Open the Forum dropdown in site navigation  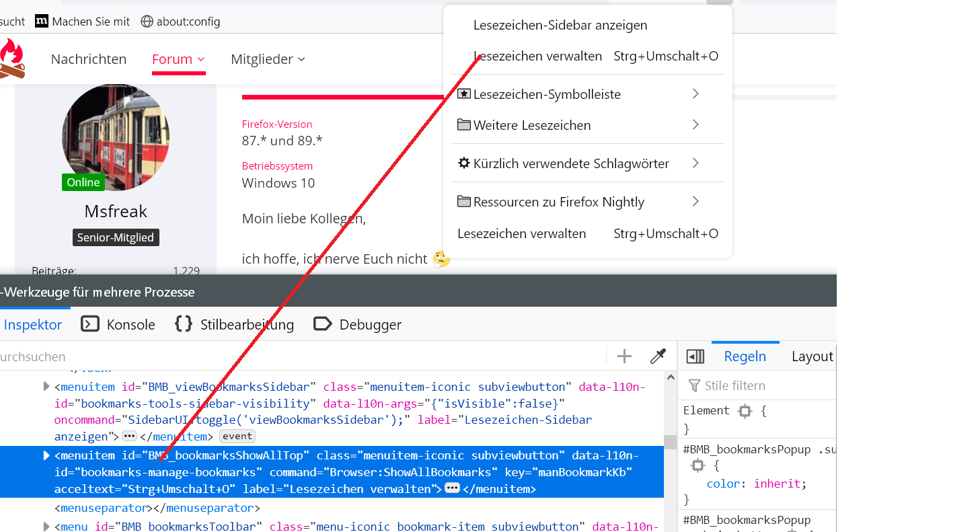click(178, 59)
